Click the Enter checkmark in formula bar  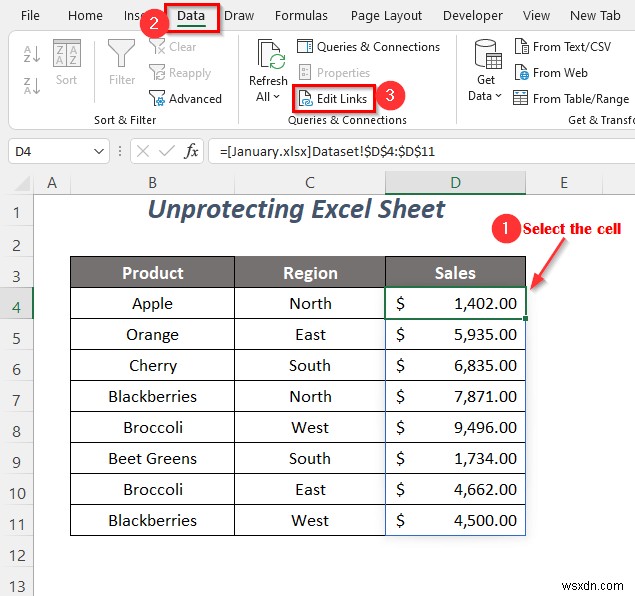click(166, 151)
